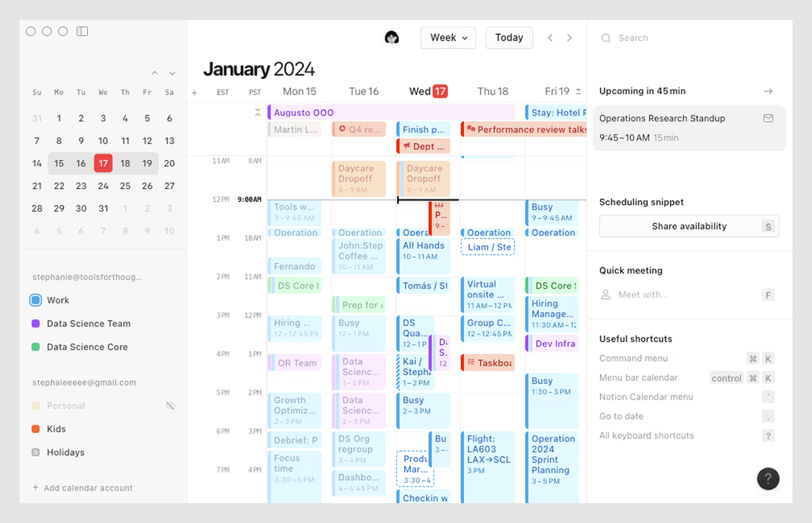
Task: Go to next week arrow
Action: (x=569, y=38)
